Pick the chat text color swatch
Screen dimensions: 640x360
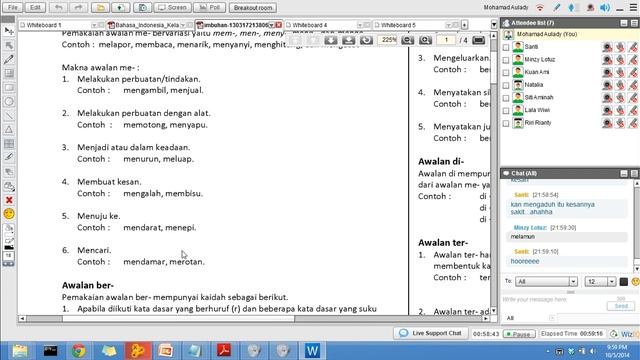[x=624, y=282]
